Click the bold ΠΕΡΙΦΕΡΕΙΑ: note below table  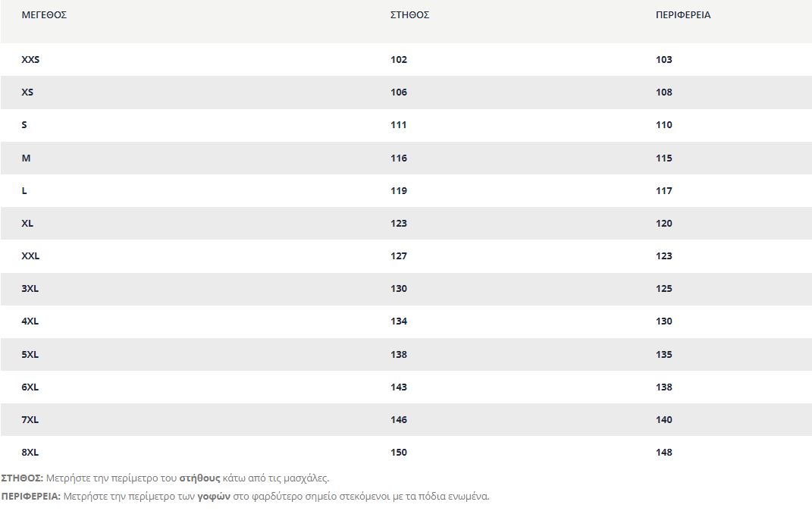pos(31,496)
